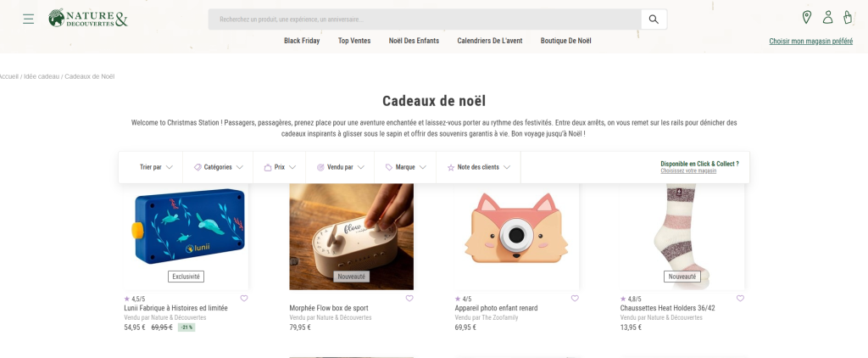868x358 pixels.
Task: Open the Marque filter dropdown
Action: [405, 167]
